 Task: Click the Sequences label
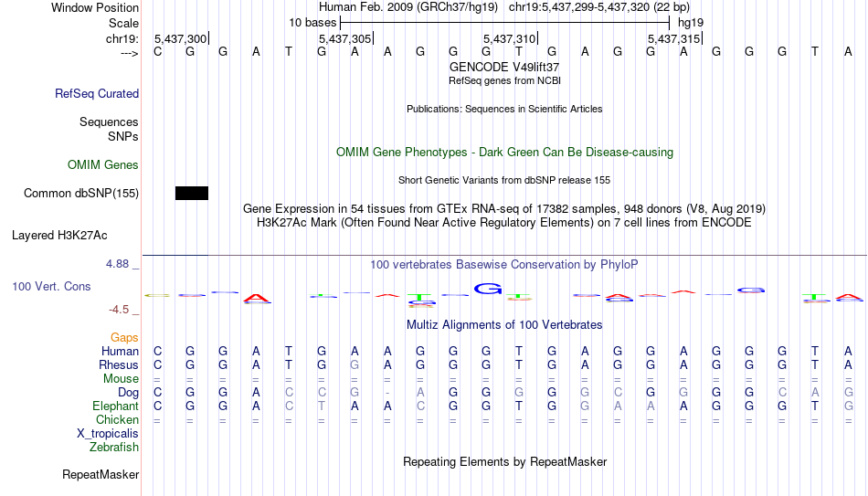109,121
